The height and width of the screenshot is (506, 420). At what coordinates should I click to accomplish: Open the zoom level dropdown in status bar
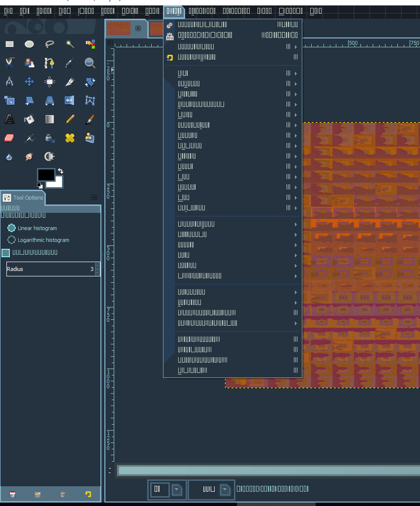(x=177, y=489)
